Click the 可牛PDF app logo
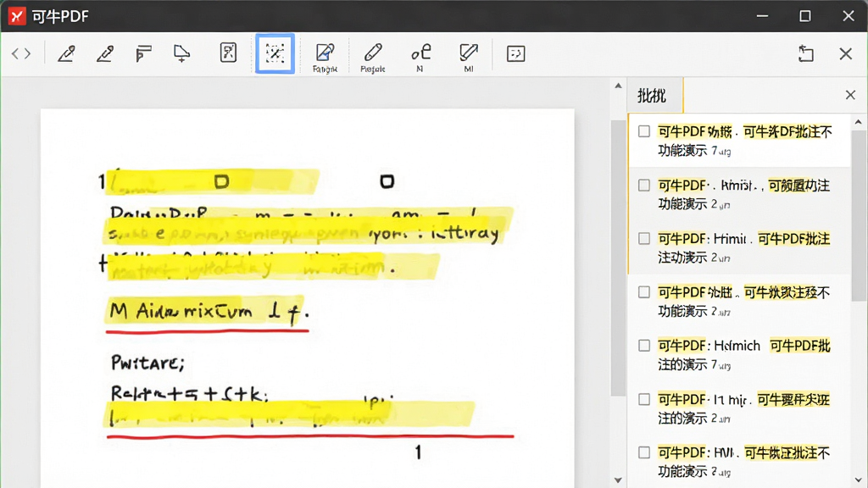868x488 pixels. coord(17,16)
